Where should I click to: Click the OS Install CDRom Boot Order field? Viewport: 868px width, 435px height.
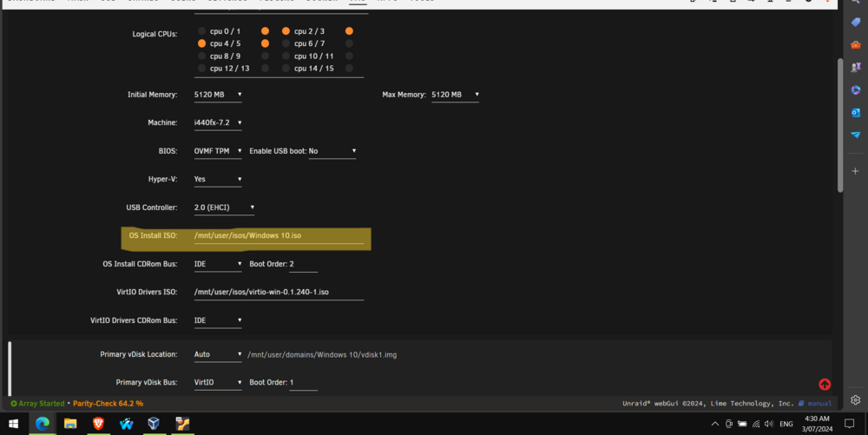point(303,264)
